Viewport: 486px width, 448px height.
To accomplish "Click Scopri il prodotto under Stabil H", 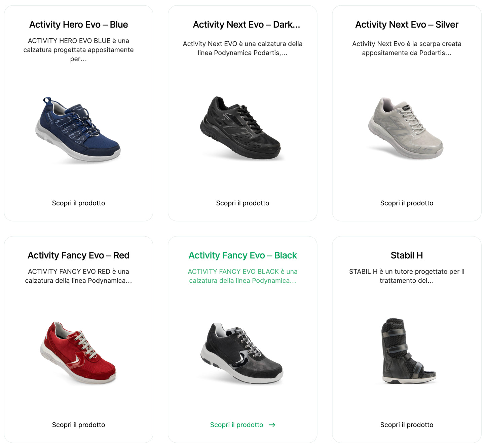I will (x=407, y=425).
